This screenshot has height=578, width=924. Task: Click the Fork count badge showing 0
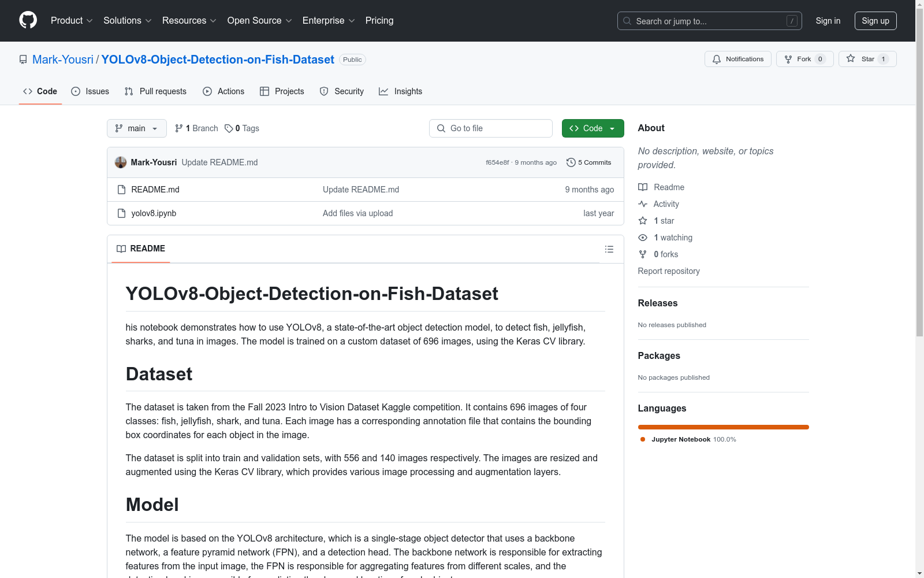[x=820, y=59]
